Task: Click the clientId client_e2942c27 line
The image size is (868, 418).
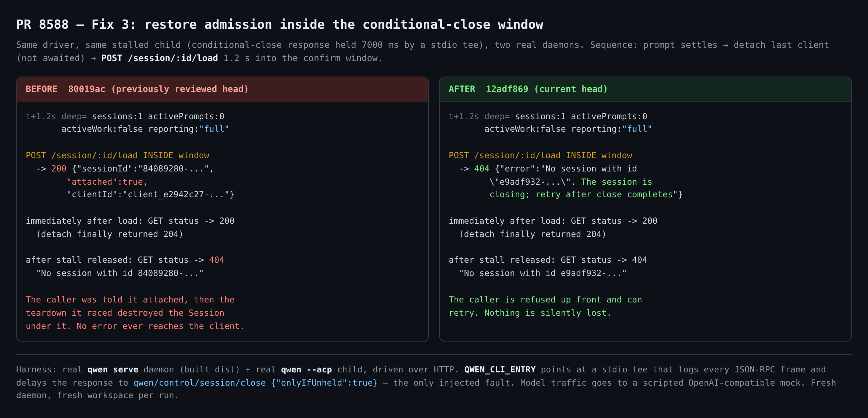Action: pos(150,194)
